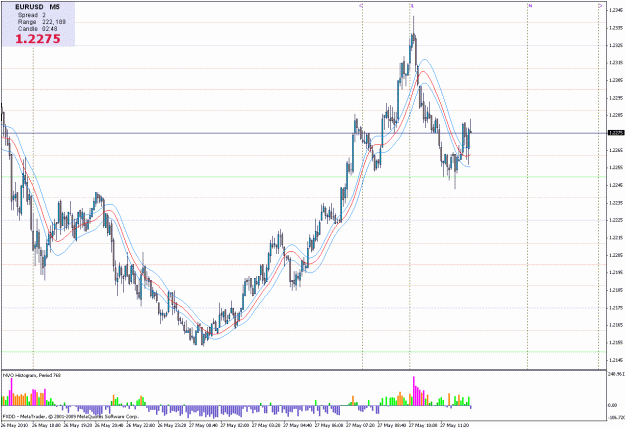This screenshot has width=625, height=429.
Task: Click the 27 May 02:00 time label
Action: 235,425
